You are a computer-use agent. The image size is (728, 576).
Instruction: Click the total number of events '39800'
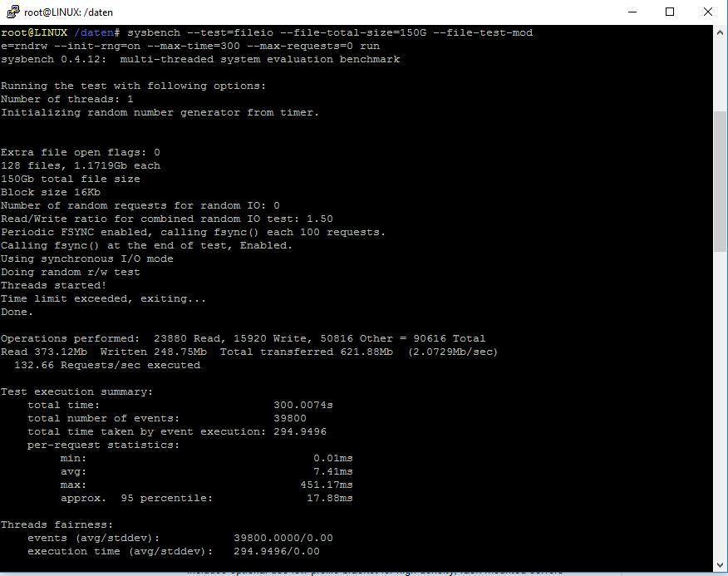[290, 419]
